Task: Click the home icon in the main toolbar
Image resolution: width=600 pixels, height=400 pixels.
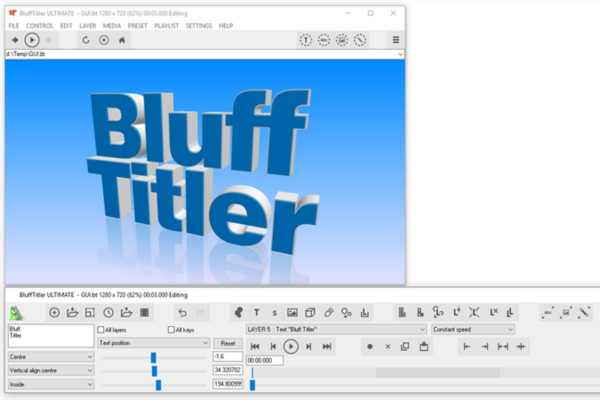Action: [122, 40]
